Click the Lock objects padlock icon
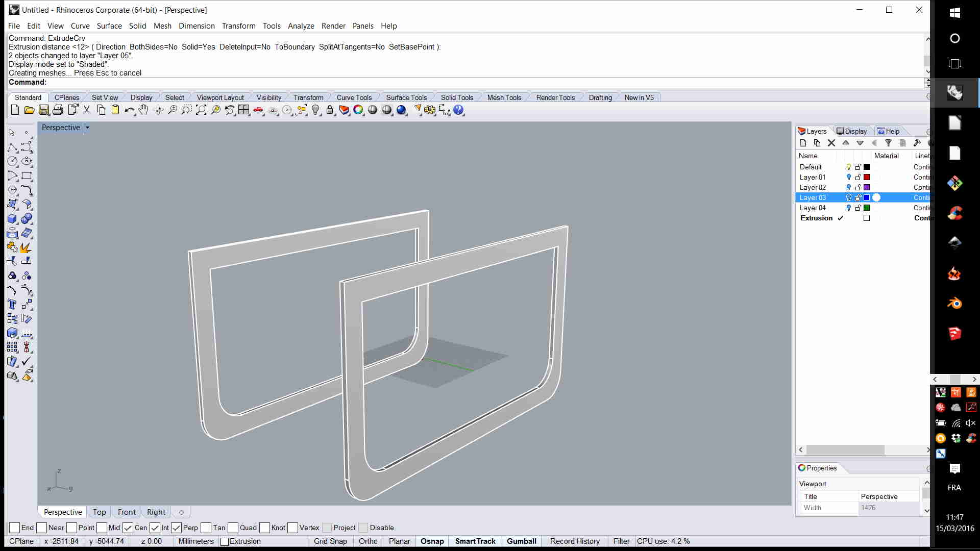This screenshot has width=980, height=551. [330, 110]
